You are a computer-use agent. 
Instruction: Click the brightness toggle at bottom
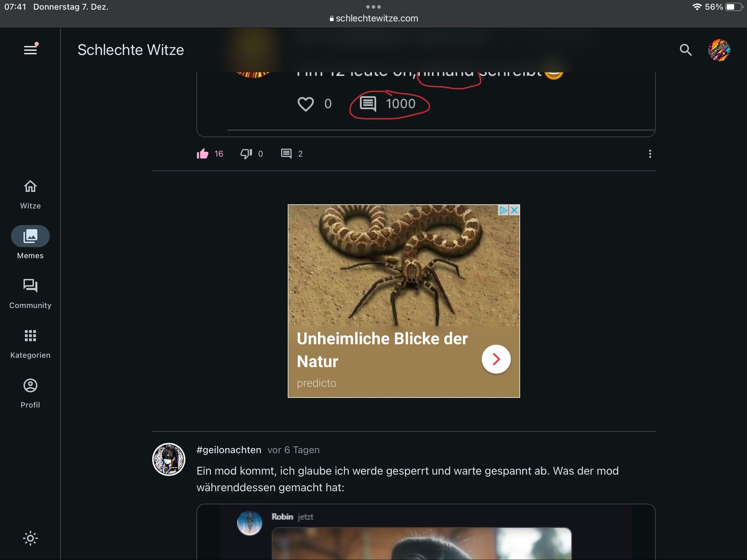[x=30, y=538]
